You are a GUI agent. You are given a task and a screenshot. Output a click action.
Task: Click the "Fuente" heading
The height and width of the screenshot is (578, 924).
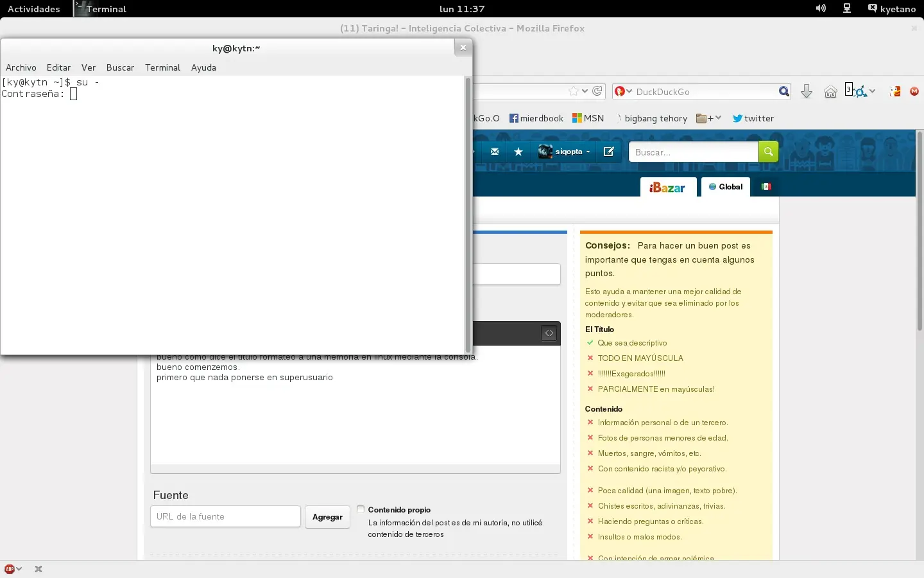coord(171,495)
